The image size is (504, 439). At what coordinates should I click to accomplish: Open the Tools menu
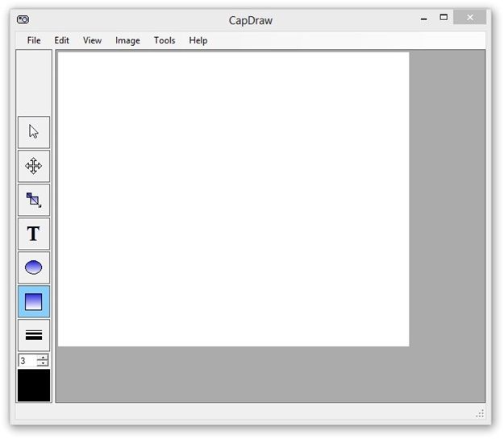click(165, 40)
